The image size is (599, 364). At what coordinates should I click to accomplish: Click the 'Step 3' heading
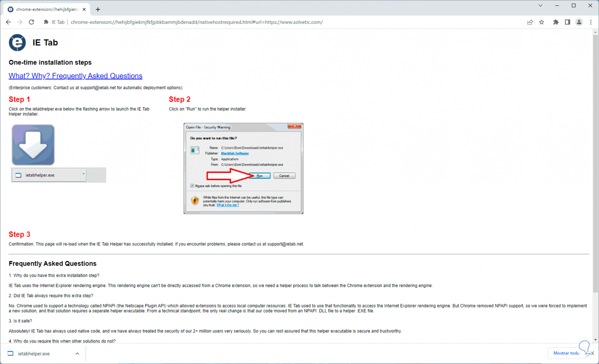(x=20, y=234)
